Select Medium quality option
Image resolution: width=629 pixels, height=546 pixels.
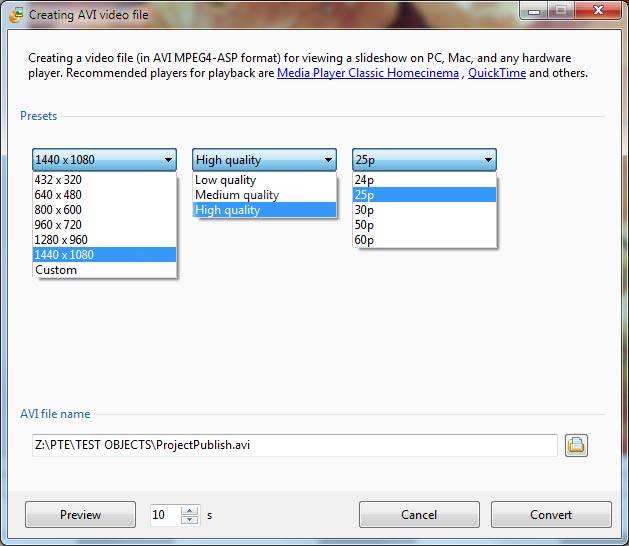click(236, 195)
